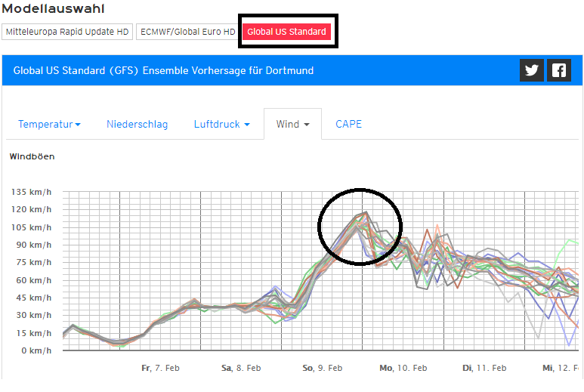The image size is (584, 392).
Task: Open the Wind dropdown tab
Action: coord(292,124)
